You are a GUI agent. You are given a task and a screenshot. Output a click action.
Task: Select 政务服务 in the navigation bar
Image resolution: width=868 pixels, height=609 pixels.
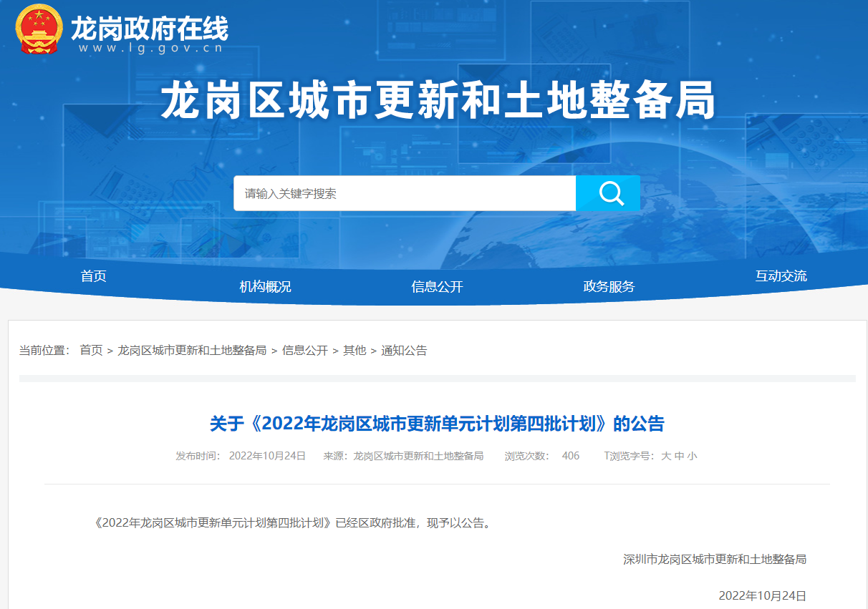click(609, 287)
